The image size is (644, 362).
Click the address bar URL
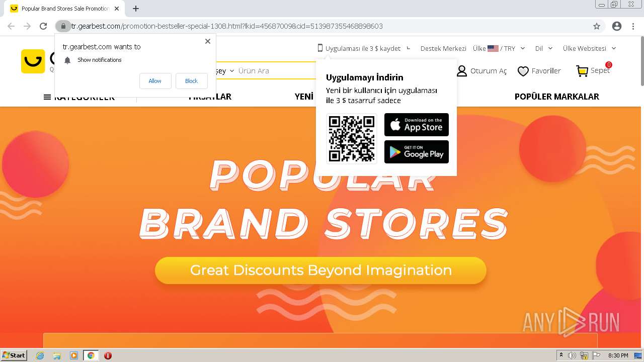click(x=227, y=26)
